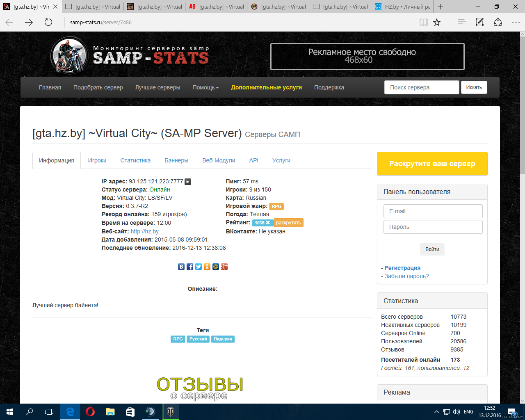Refresh the page with the reload icon
Image resolution: width=525 pixels, height=420 pixels.
[x=48, y=22]
